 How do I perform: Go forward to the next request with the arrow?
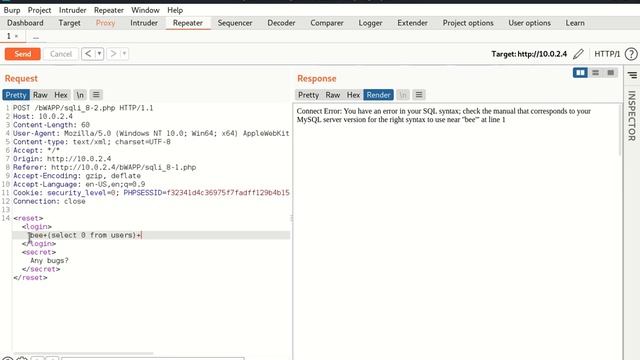coord(113,54)
